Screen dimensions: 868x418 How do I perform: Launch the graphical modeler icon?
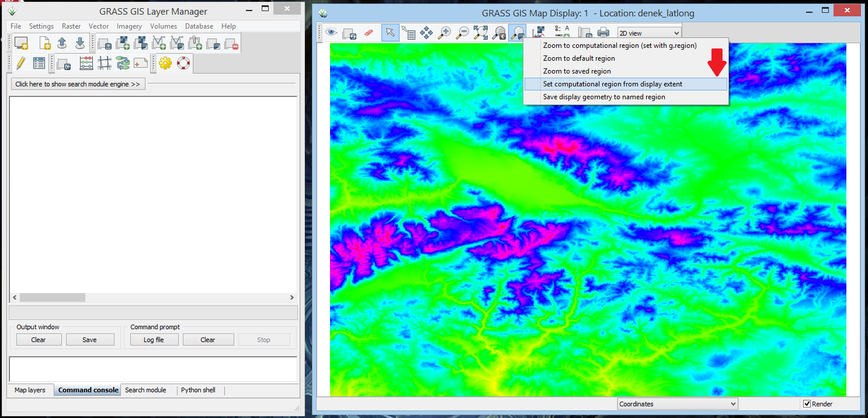tap(123, 63)
